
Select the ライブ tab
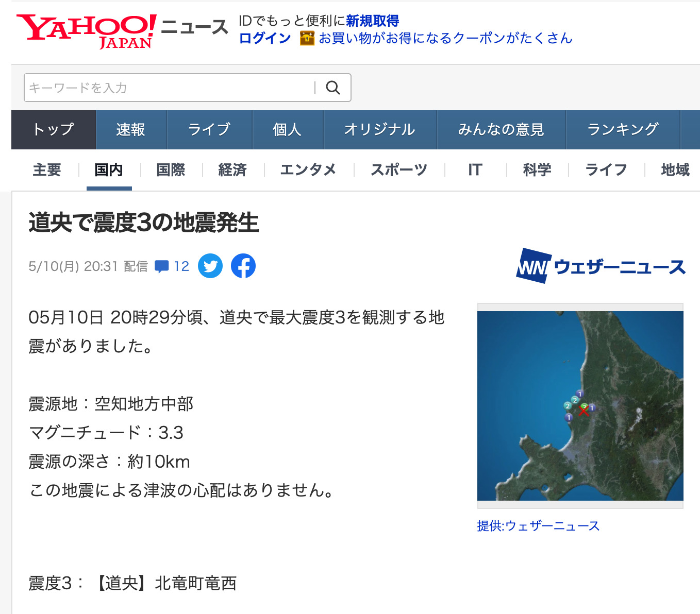point(209,130)
